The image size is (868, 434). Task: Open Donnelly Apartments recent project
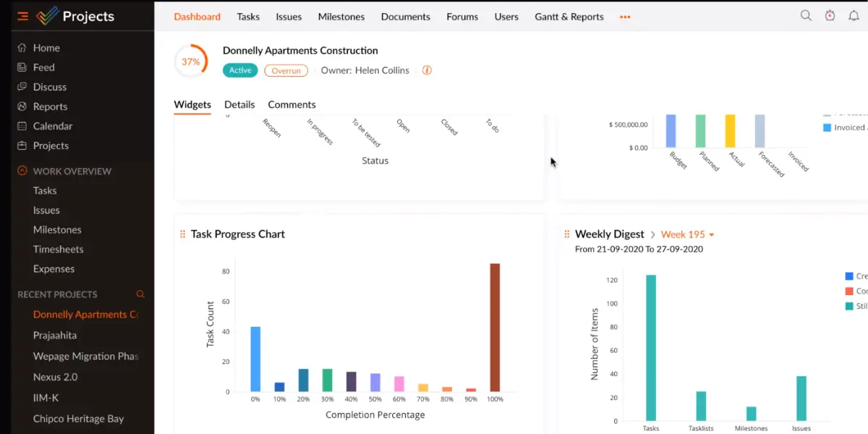coord(85,315)
